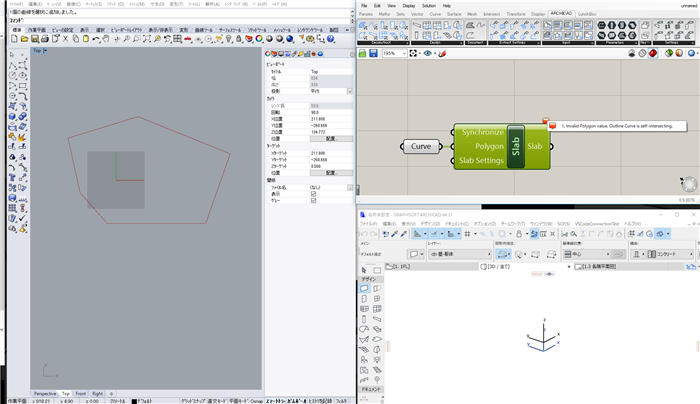Select the Undo icon in Rhino toolbar
Image resolution: width=700 pixels, height=404 pixels.
[96, 39]
